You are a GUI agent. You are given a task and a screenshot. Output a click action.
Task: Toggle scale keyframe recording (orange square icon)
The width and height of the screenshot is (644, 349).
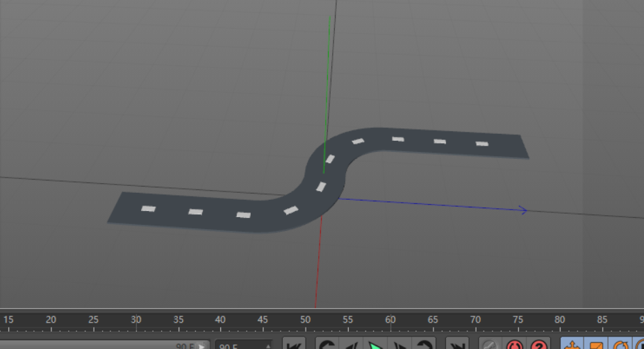(x=596, y=344)
